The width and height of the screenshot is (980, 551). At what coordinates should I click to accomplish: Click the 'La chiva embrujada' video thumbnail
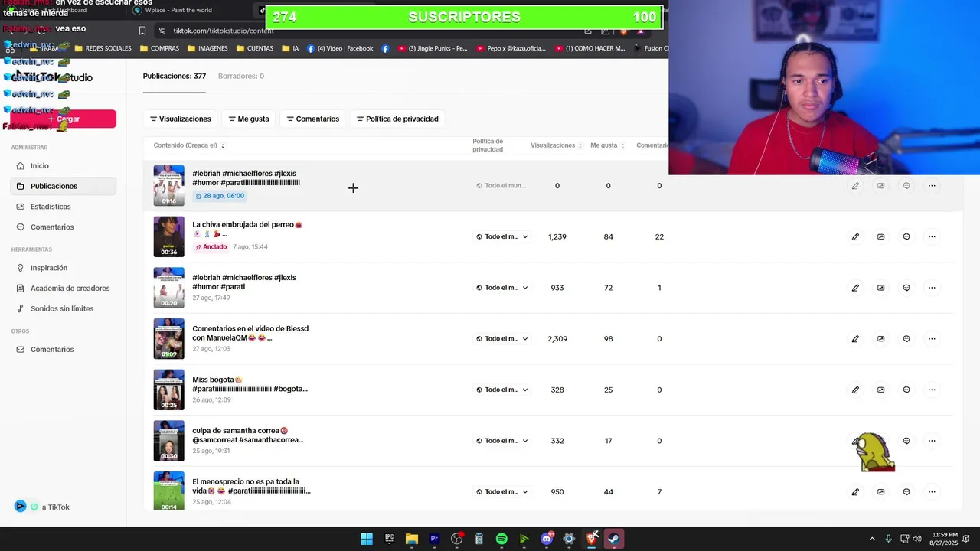click(x=168, y=236)
